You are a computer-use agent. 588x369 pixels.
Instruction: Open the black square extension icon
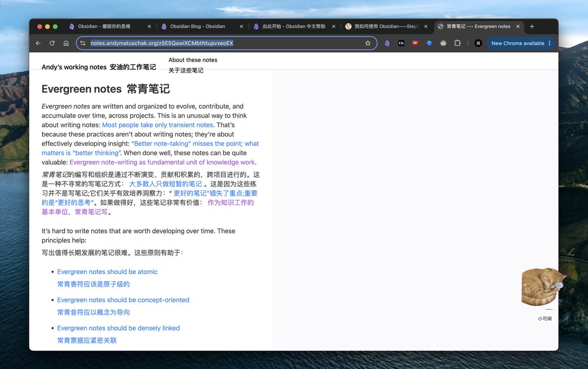401,43
